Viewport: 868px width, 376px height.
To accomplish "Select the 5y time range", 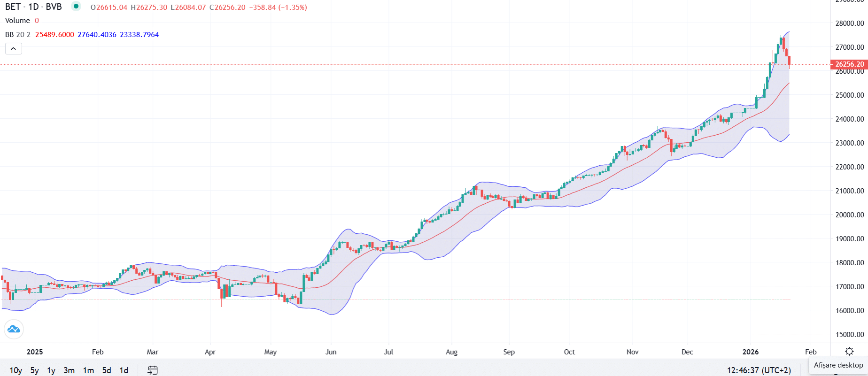I will click(35, 370).
